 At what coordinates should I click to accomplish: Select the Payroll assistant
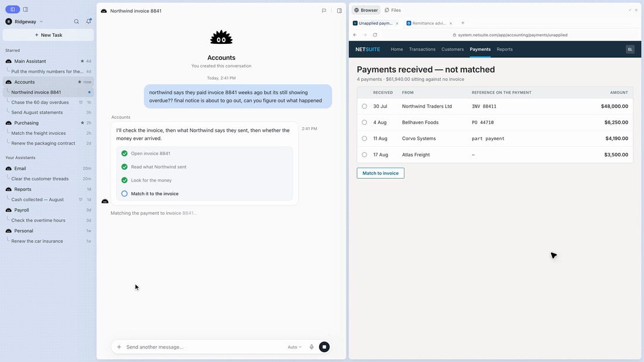pyautogui.click(x=21, y=210)
